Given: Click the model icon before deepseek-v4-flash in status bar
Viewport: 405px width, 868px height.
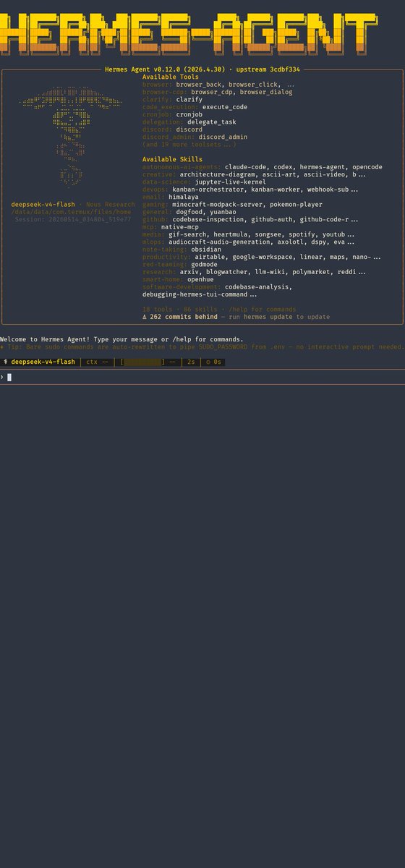Looking at the screenshot, I should click(5, 362).
